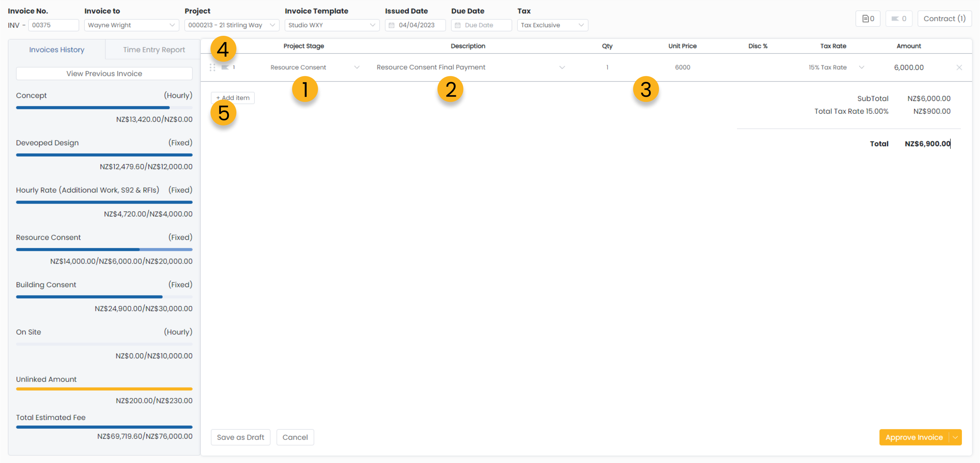Click the drag handle of line item 1
The width and height of the screenshot is (980, 463).
coord(212,67)
